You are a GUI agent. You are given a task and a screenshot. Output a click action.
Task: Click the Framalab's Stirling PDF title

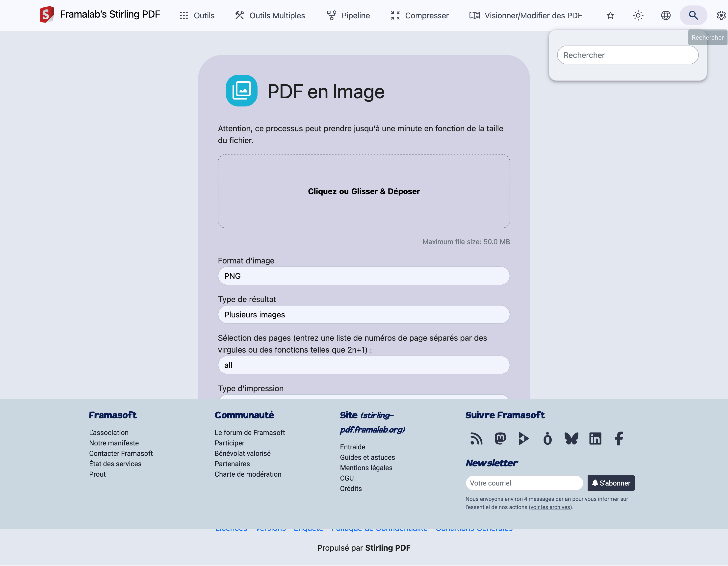[110, 14]
